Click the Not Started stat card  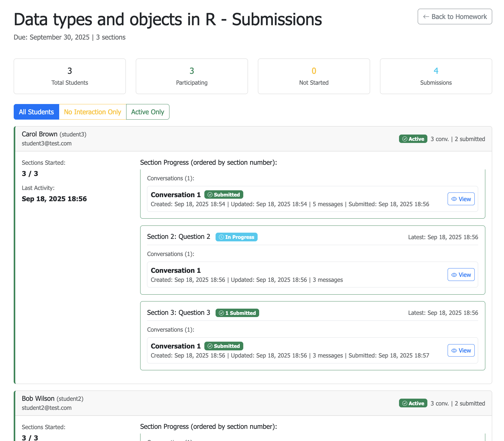click(x=314, y=77)
